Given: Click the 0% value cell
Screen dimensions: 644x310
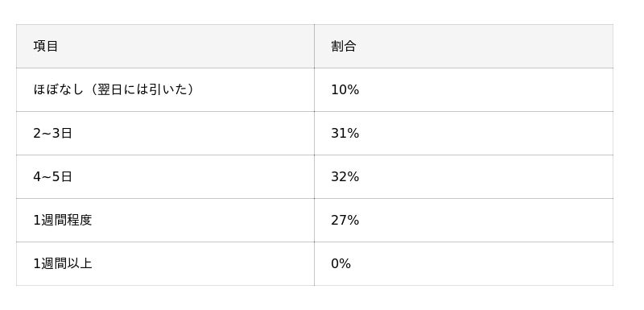Looking at the screenshot, I should pos(464,263).
